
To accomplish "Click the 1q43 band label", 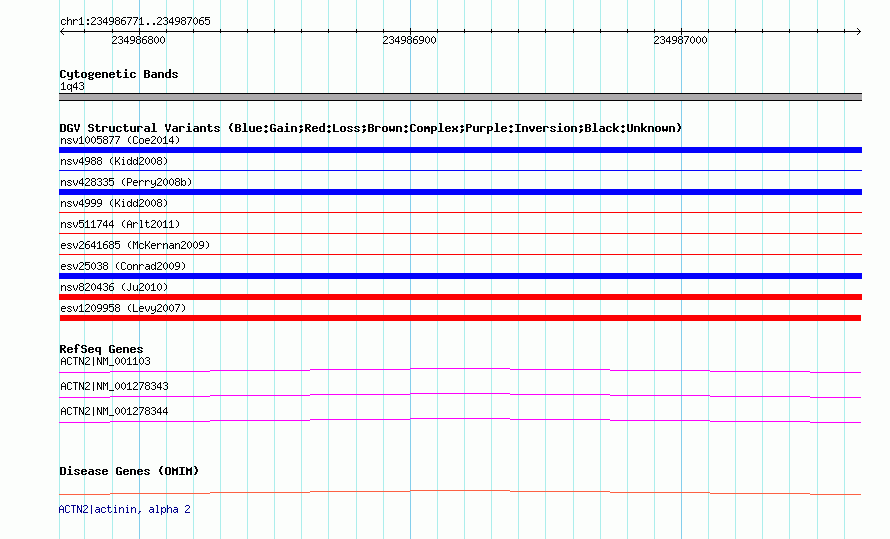I will (72, 86).
